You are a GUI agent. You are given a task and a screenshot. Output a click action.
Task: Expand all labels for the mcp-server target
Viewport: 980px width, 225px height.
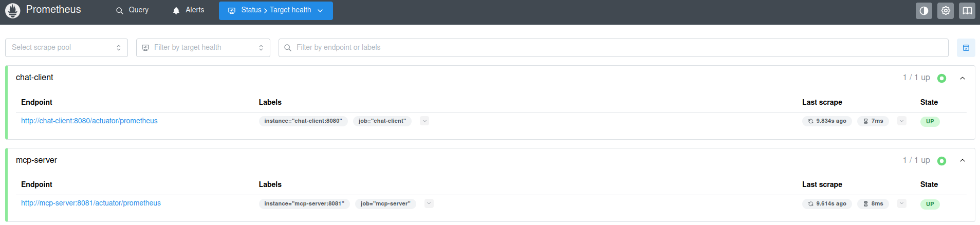pos(429,203)
